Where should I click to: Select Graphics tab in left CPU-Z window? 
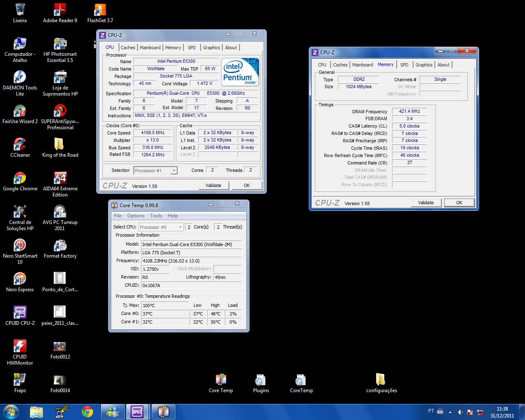coord(211,48)
